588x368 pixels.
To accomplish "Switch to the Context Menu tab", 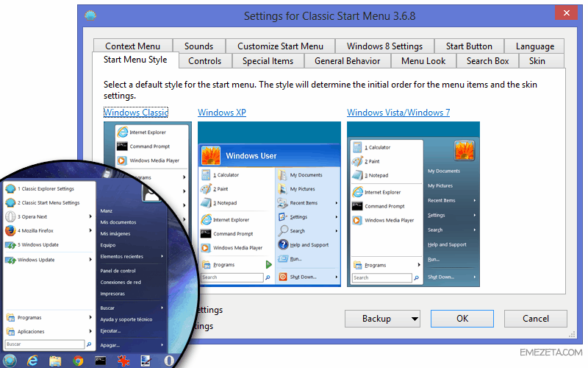I will 133,46.
